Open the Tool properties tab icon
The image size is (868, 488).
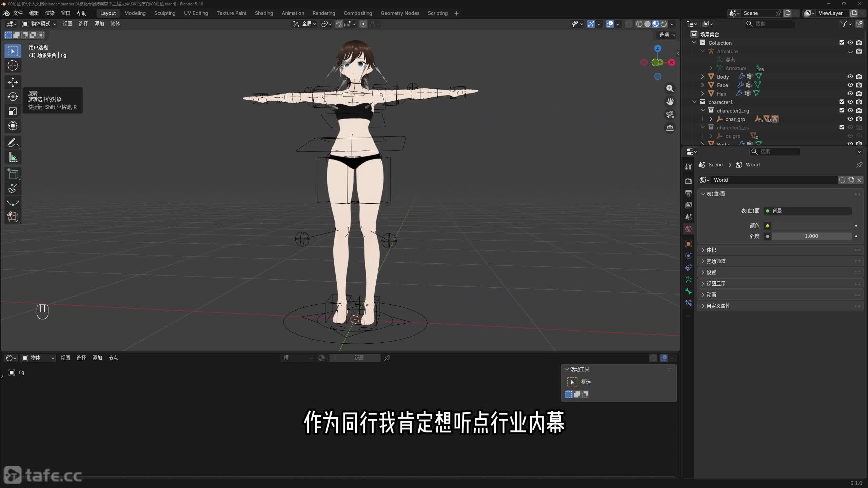coord(688,166)
